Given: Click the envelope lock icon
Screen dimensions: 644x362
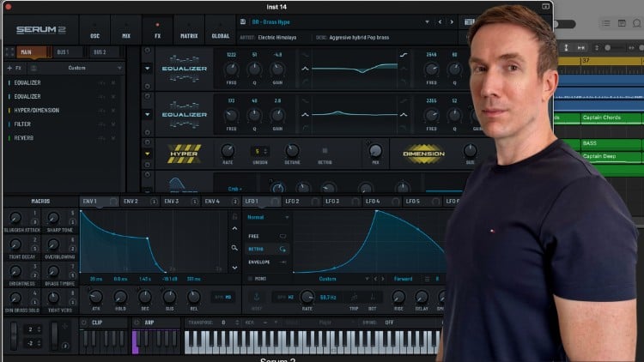Looking at the screenshot, I should pyautogui.click(x=234, y=216).
